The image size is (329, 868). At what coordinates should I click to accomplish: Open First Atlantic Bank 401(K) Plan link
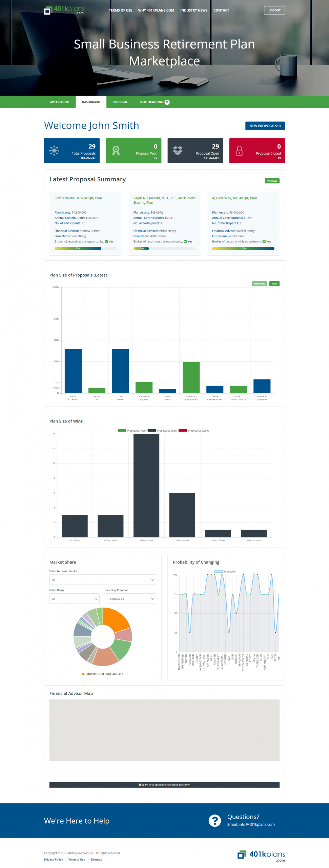[x=78, y=198]
